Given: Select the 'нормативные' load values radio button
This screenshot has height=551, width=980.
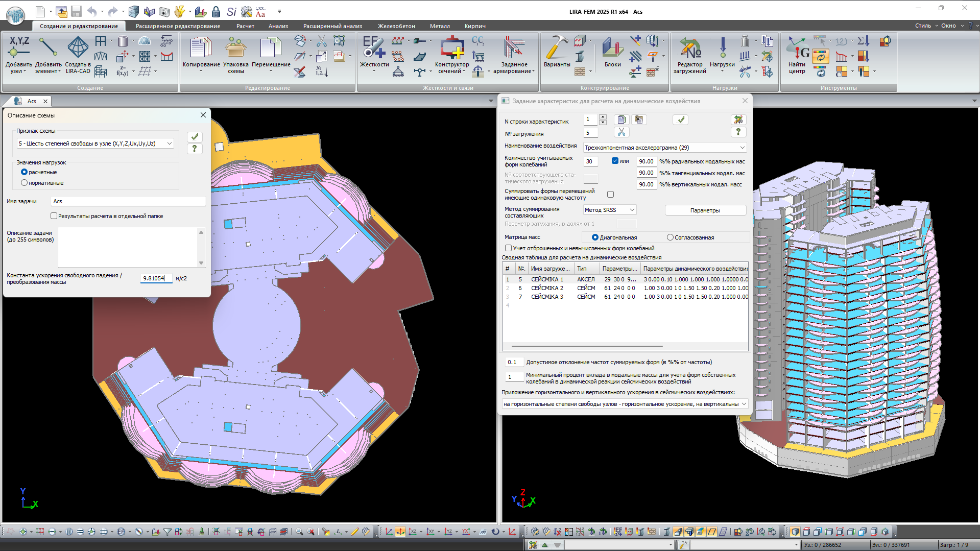Looking at the screenshot, I should coord(24,183).
